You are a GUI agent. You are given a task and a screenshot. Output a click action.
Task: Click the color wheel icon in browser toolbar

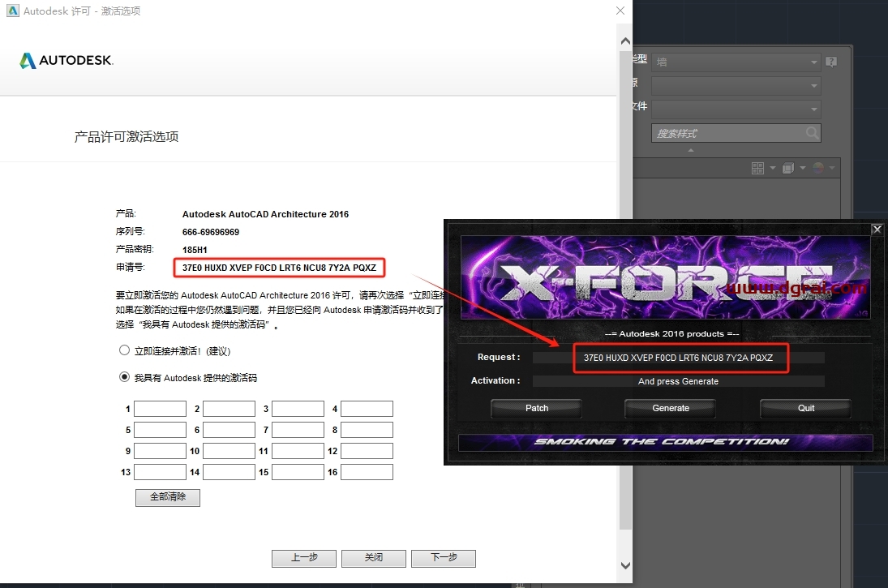[818, 168]
